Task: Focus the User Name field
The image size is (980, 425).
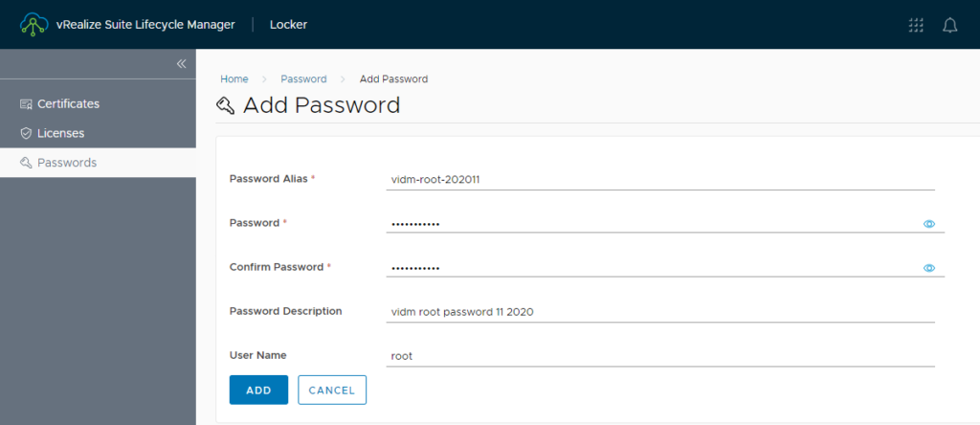Action: (660, 356)
